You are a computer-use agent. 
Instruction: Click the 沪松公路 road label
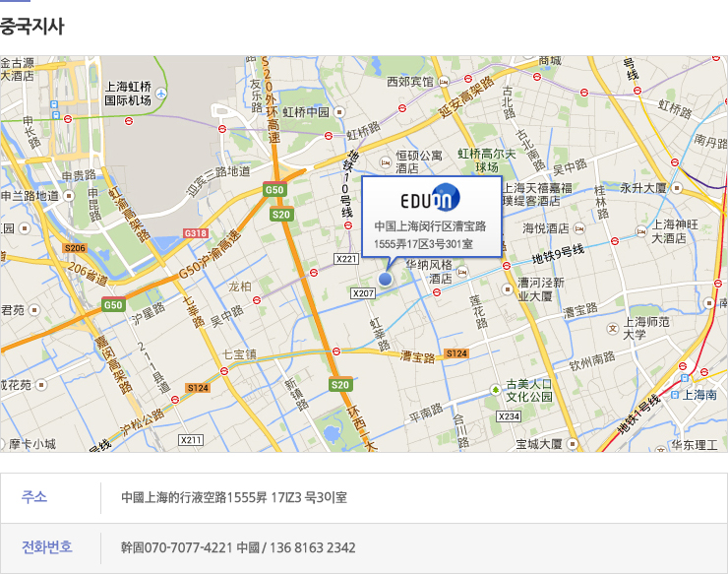pos(142,422)
